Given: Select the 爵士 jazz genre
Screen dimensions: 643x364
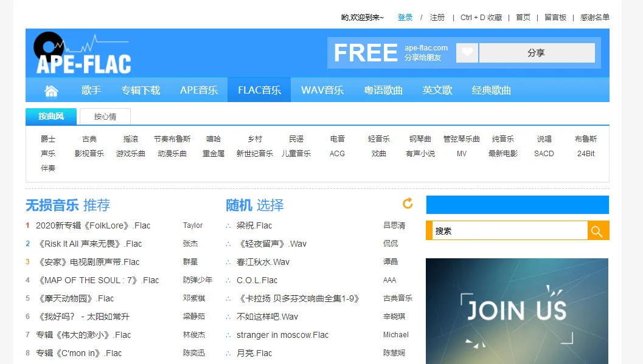Looking at the screenshot, I should pos(49,139).
